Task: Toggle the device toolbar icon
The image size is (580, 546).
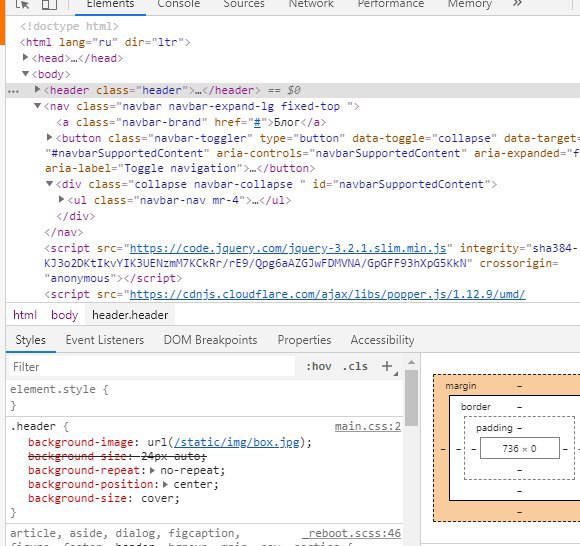Action: coord(49,4)
